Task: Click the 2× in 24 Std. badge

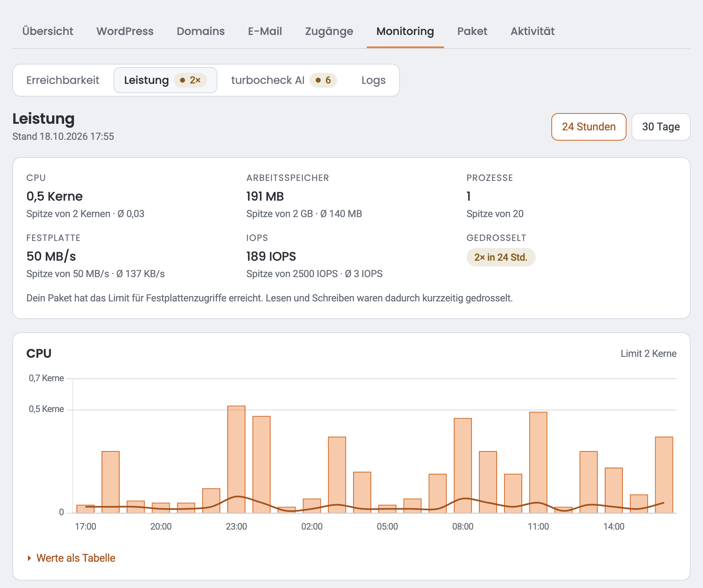Action: 501,257
